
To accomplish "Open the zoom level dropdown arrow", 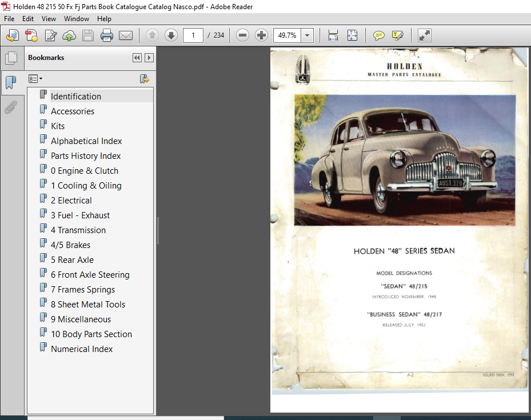I will point(307,35).
